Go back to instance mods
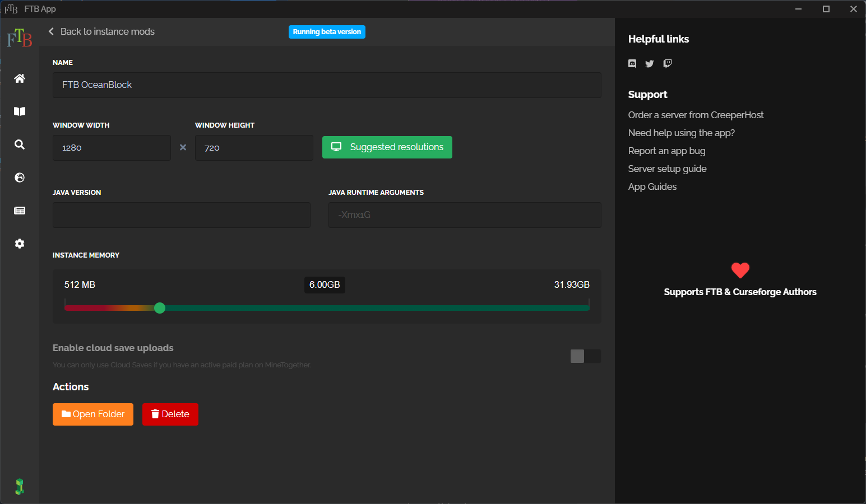This screenshot has height=504, width=866. pyautogui.click(x=108, y=31)
